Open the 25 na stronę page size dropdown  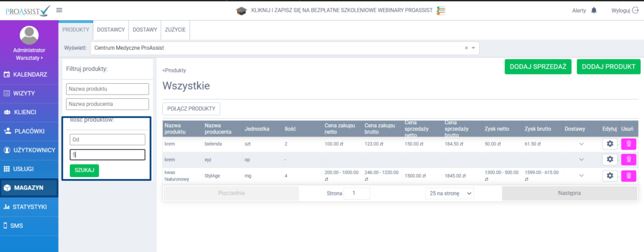(x=450, y=193)
